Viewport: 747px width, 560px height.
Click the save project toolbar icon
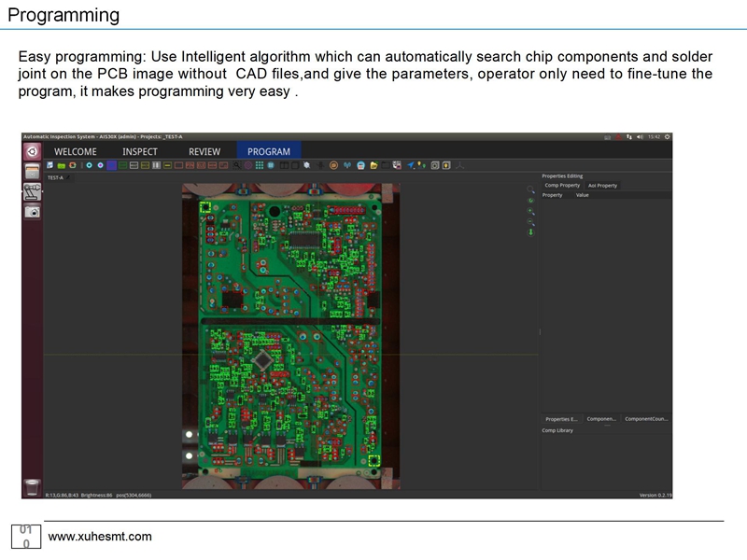click(x=49, y=165)
